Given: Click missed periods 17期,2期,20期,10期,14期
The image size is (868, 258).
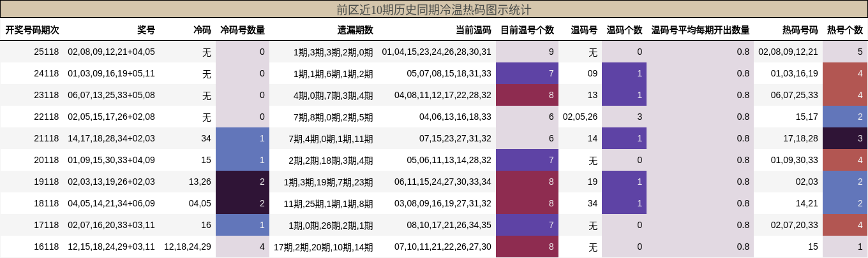Looking at the screenshot, I should pyautogui.click(x=324, y=247).
